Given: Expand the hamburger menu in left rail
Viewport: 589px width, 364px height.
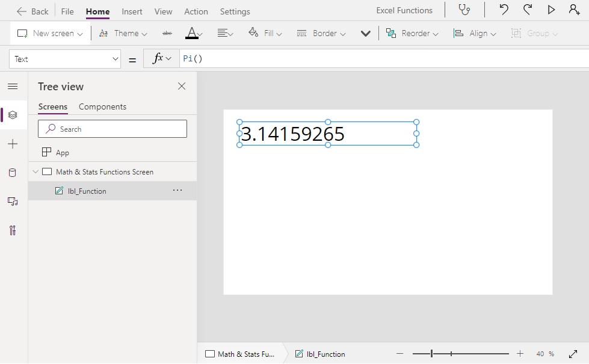Looking at the screenshot, I should click(13, 87).
